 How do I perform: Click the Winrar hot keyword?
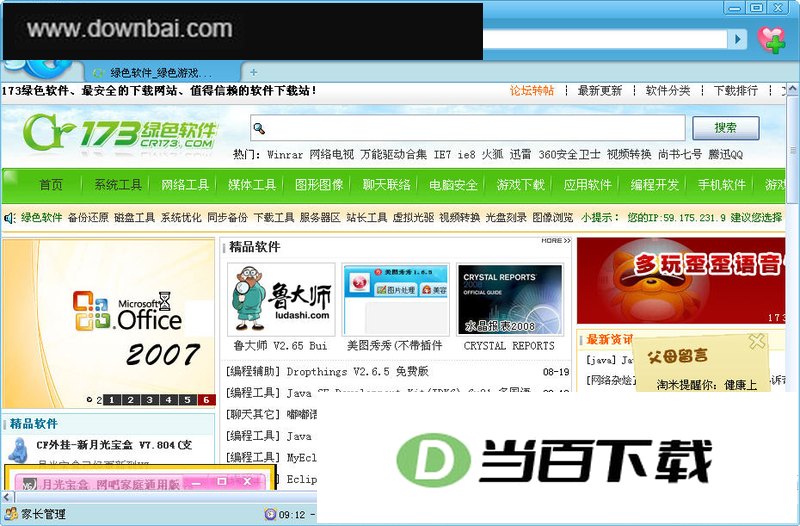(285, 155)
